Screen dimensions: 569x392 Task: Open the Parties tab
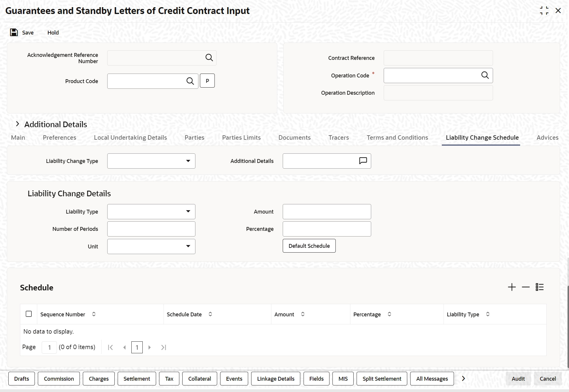195,138
